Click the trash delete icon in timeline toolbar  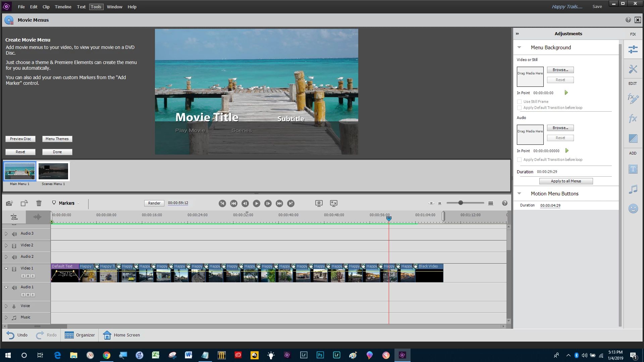tap(39, 203)
